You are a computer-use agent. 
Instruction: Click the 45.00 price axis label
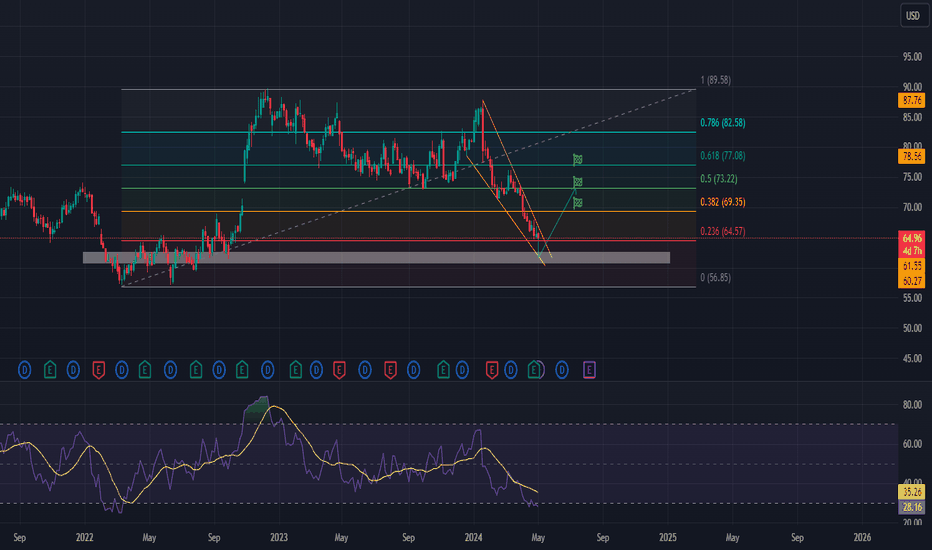pos(912,359)
